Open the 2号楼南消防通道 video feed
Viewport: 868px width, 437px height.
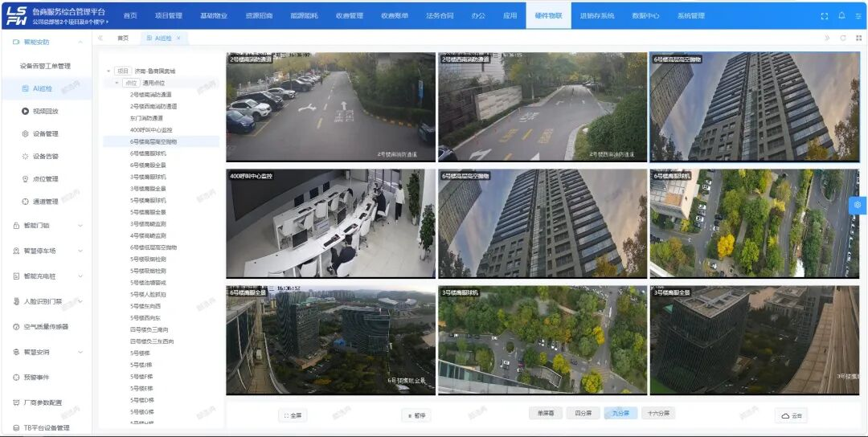(x=330, y=107)
